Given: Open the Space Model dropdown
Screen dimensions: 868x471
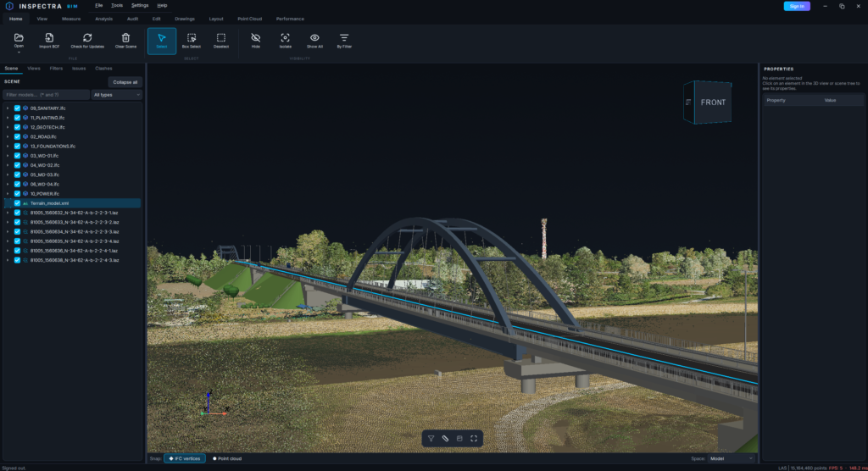Looking at the screenshot, I should point(732,458).
